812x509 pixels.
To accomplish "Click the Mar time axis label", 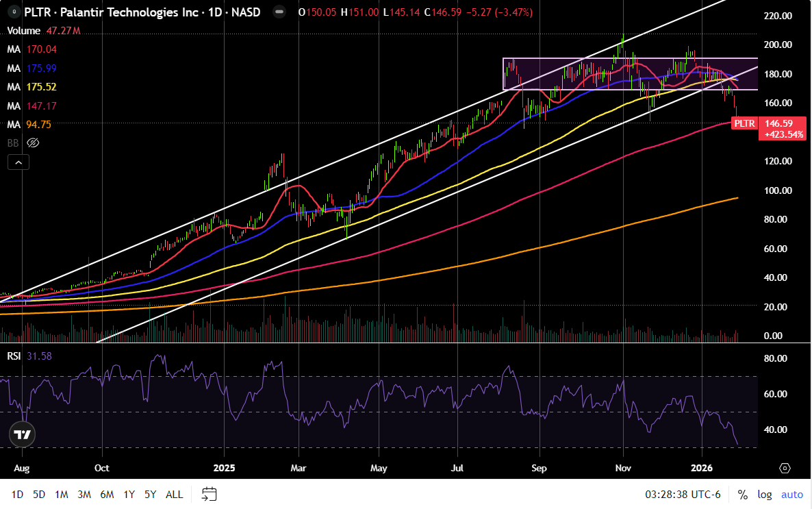I will (299, 468).
